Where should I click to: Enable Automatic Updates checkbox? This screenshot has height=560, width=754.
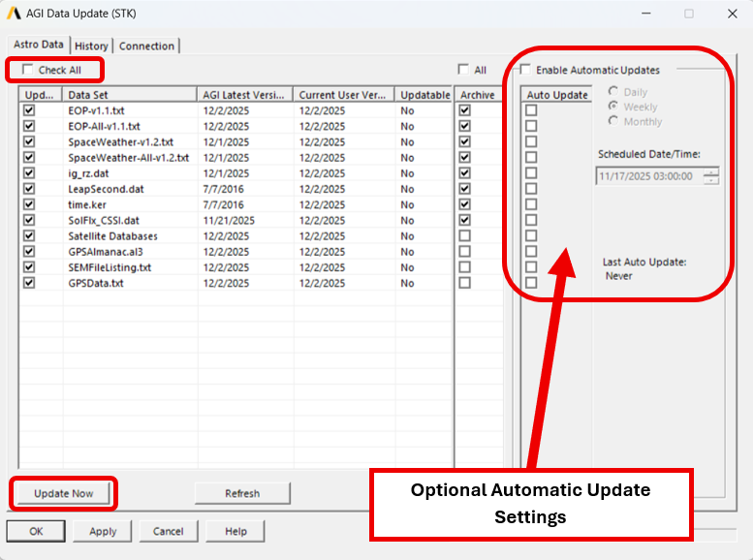click(x=525, y=70)
